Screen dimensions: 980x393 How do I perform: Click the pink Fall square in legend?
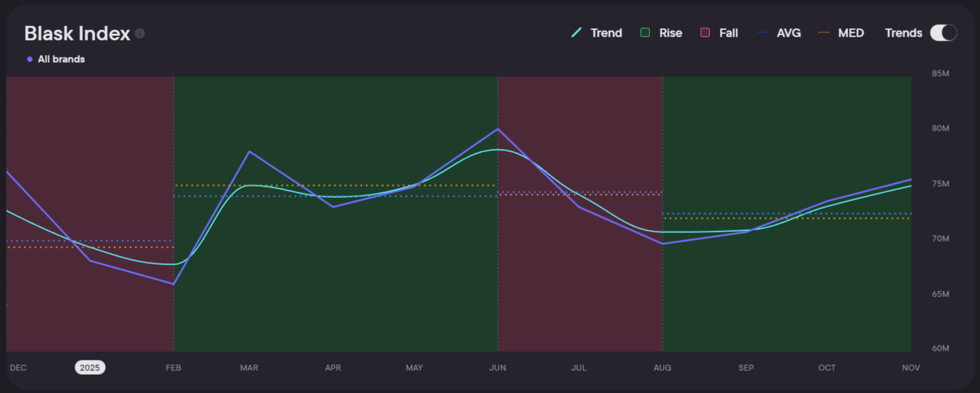point(705,33)
